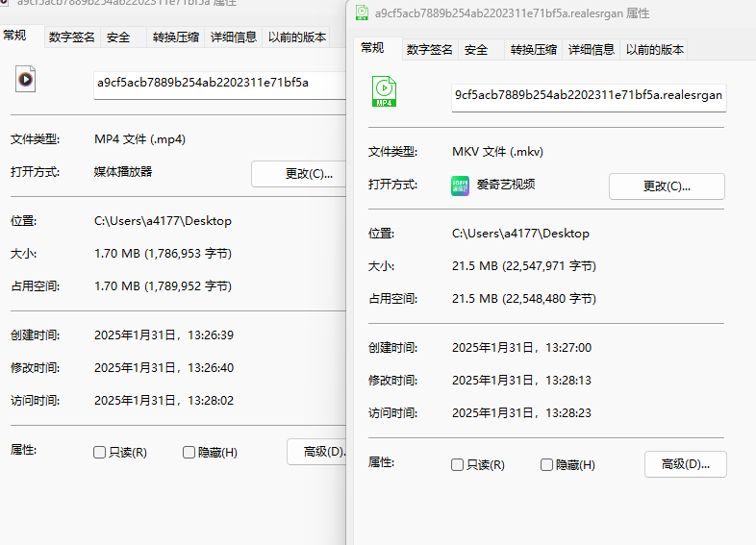The height and width of the screenshot is (545, 756).
Task: Click location path in the left MP4 window
Action: [163, 221]
